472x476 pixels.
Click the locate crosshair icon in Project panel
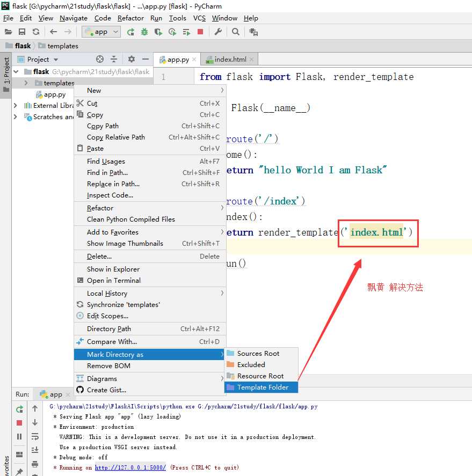[x=100, y=59]
